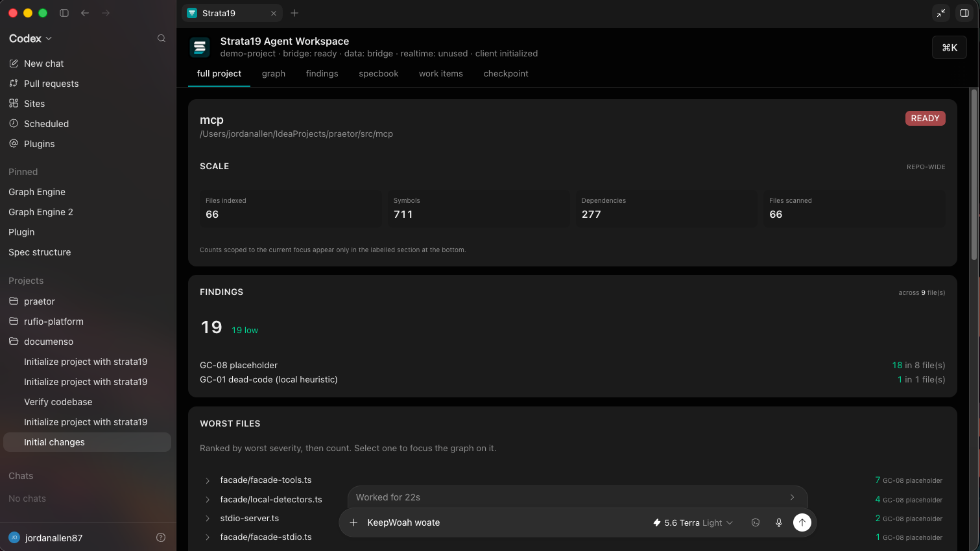980x551 pixels.
Task: Toggle the sidebar panel icon
Action: [x=64, y=13]
